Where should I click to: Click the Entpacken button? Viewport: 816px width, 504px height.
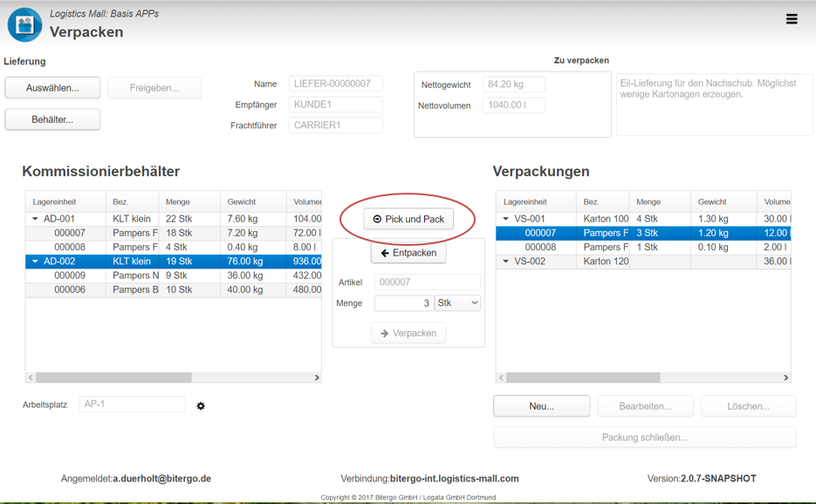click(408, 253)
